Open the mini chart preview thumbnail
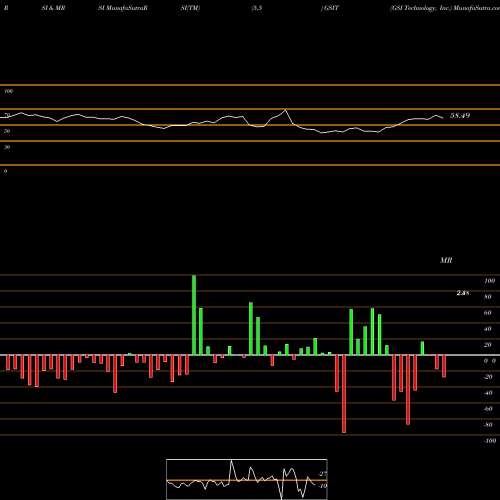The width and height of the screenshot is (500, 500). (x=247, y=479)
